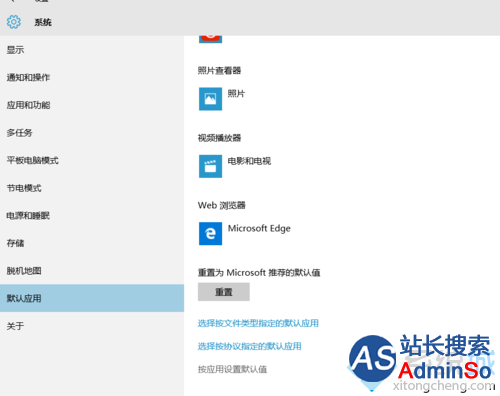Click the 重置为 Microsoft 推荐的默认值 label
Image resolution: width=500 pixels, height=396 pixels.
tap(259, 273)
